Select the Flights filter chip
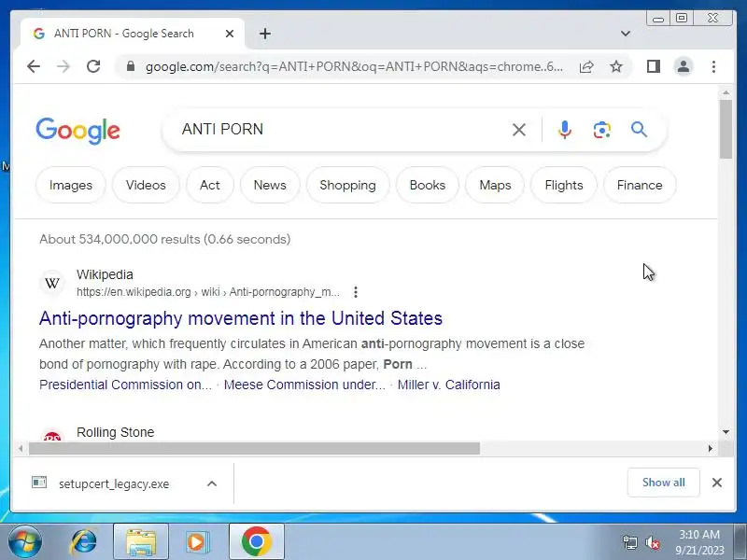This screenshot has width=747, height=560. pyautogui.click(x=564, y=185)
